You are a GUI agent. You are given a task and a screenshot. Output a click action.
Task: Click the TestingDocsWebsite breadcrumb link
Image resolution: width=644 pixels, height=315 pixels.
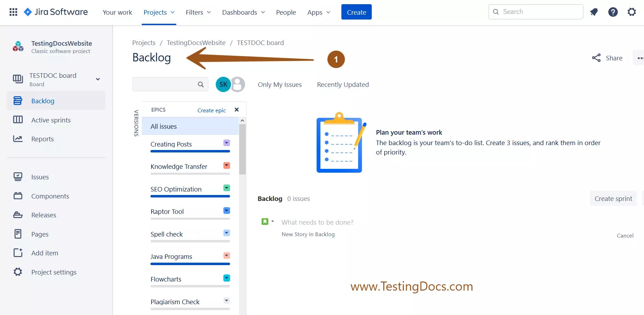(196, 43)
